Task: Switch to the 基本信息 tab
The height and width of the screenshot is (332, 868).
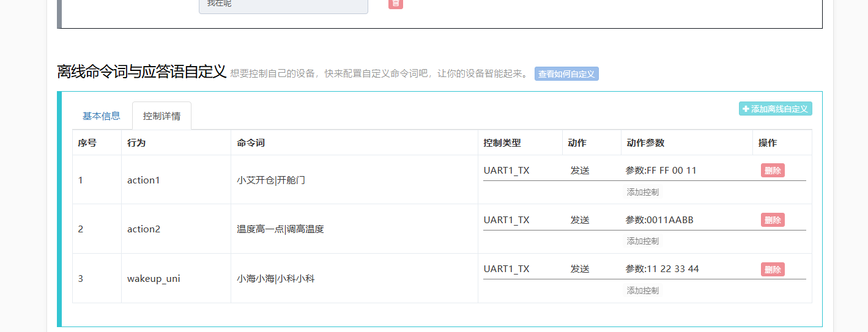Action: [x=102, y=116]
